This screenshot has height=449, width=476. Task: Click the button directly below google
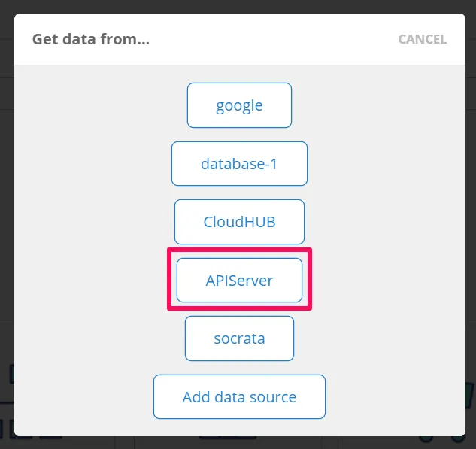[x=239, y=163]
